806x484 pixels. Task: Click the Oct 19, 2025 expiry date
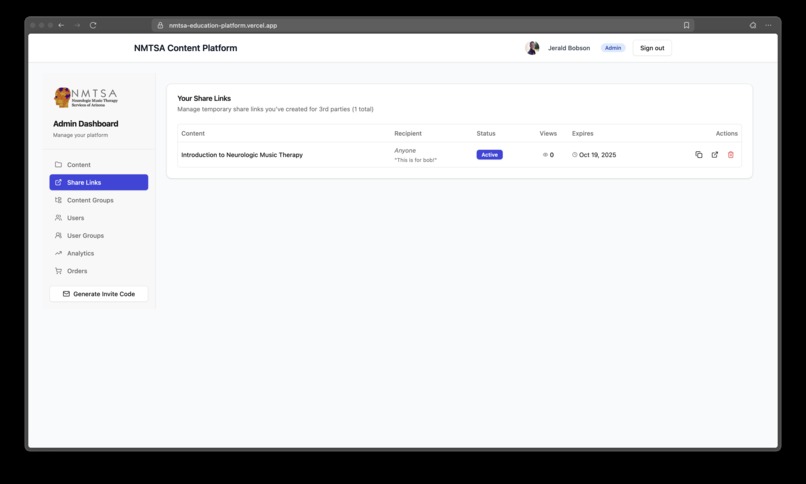point(597,155)
